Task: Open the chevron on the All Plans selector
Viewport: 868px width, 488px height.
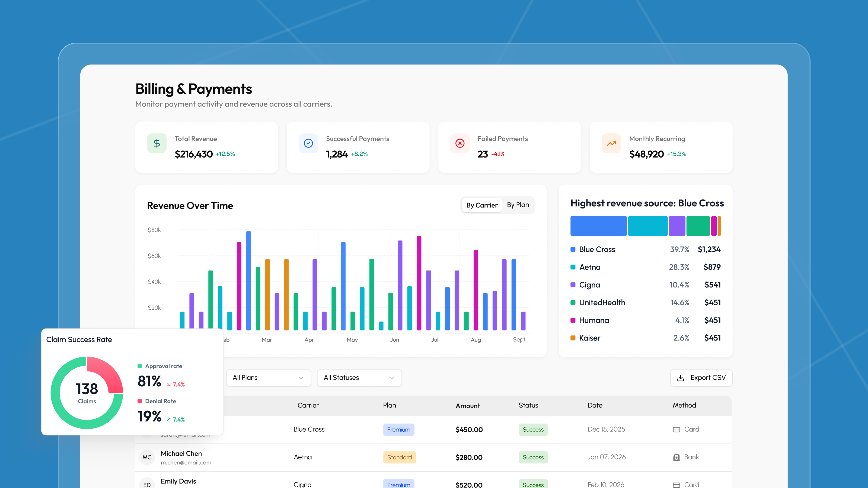Action: 301,378
